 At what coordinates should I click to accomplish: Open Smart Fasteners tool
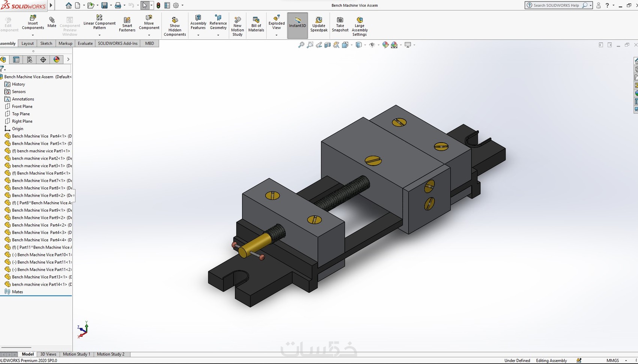(127, 25)
